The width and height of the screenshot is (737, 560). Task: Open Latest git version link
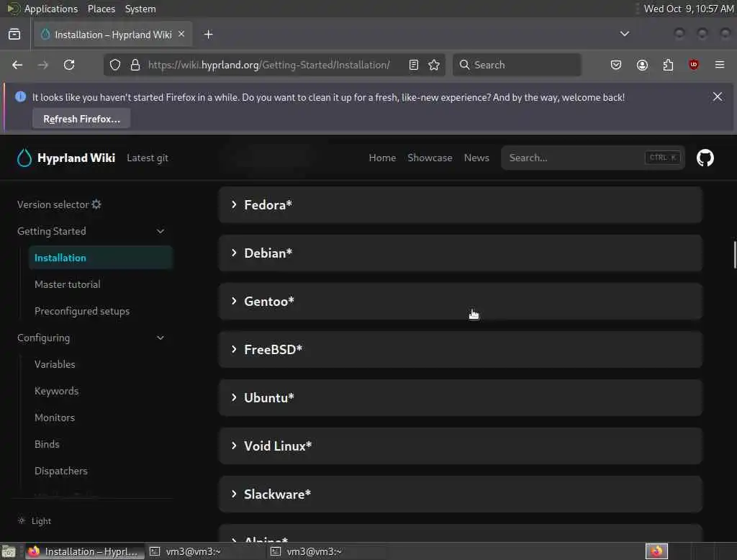(148, 158)
